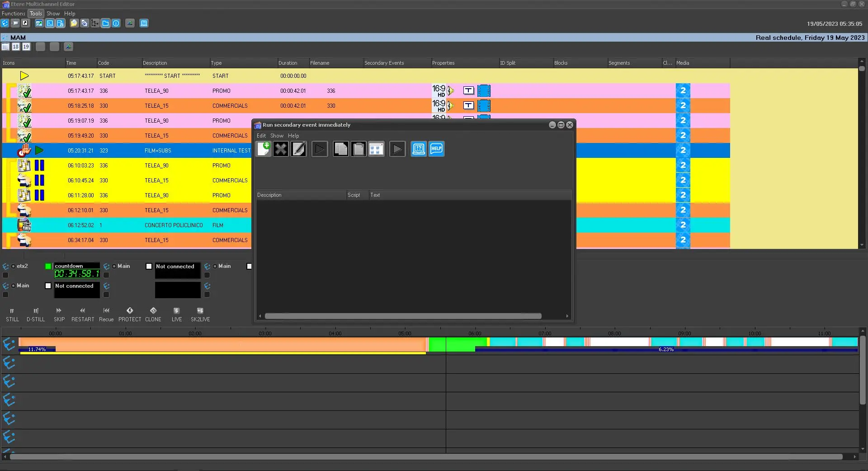Add a new secondary event in dialog
This screenshot has height=471, width=868.
tap(264, 149)
